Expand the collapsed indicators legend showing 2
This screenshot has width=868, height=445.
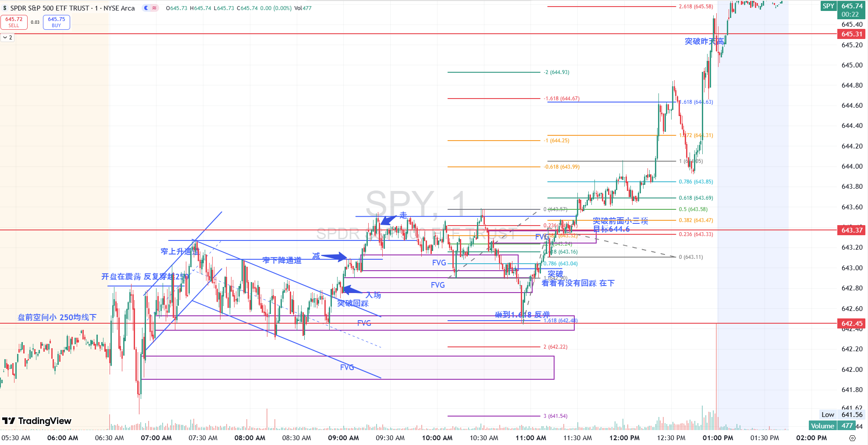(8, 38)
